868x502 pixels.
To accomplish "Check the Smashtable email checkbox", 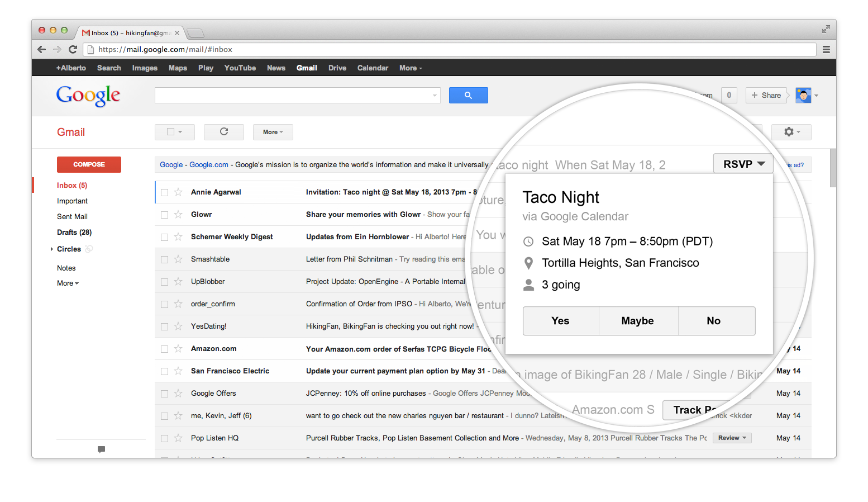I will pyautogui.click(x=164, y=259).
